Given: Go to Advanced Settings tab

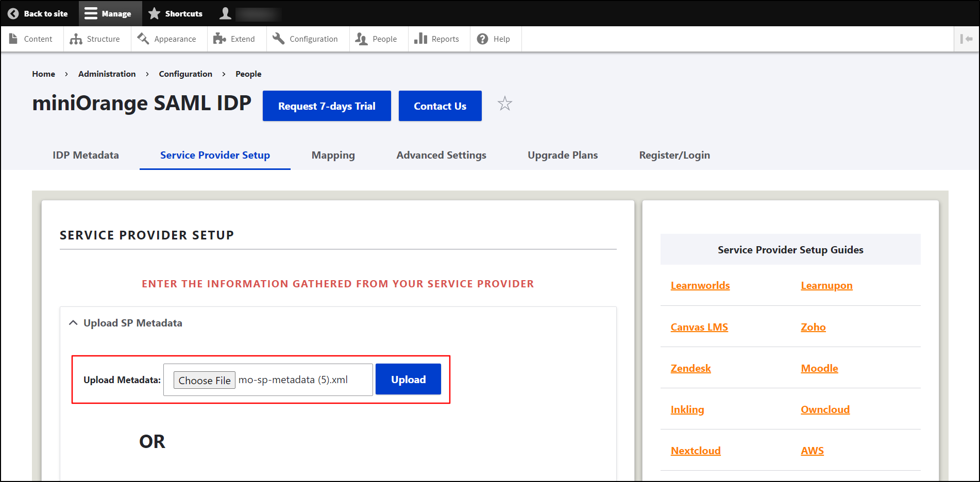Looking at the screenshot, I should [x=442, y=155].
